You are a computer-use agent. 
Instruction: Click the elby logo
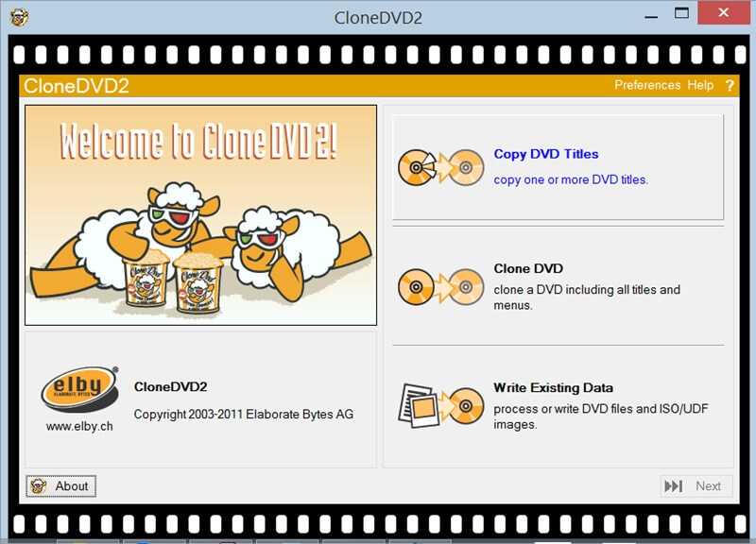pyautogui.click(x=79, y=389)
